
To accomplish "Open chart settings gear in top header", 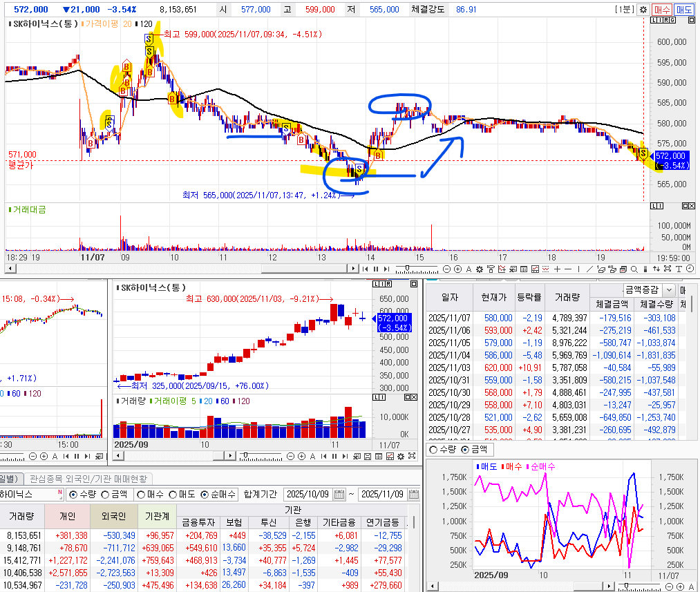I will coord(643,10).
